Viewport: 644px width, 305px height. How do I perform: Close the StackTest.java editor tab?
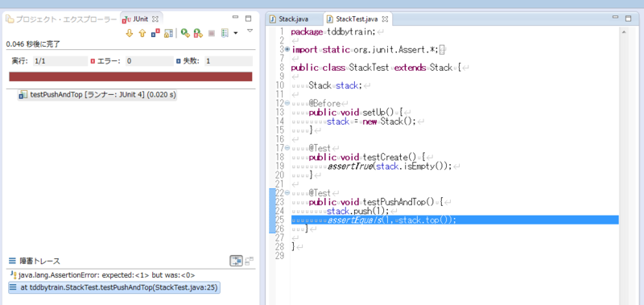tap(385, 19)
